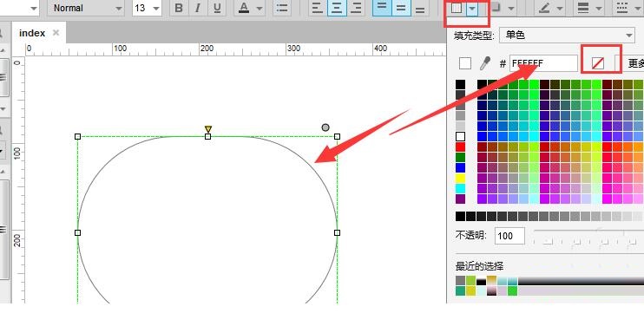The width and height of the screenshot is (644, 313).
Task: Toggle bold text formatting
Action: click(179, 8)
